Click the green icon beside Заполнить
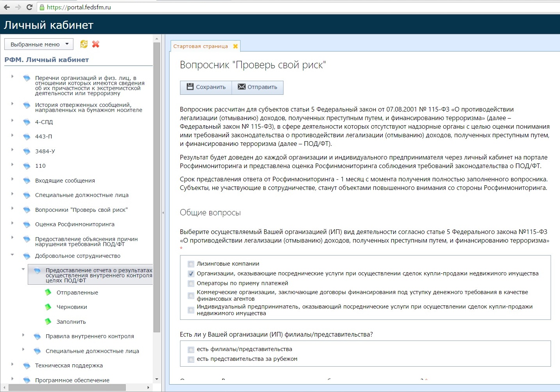 (48, 321)
